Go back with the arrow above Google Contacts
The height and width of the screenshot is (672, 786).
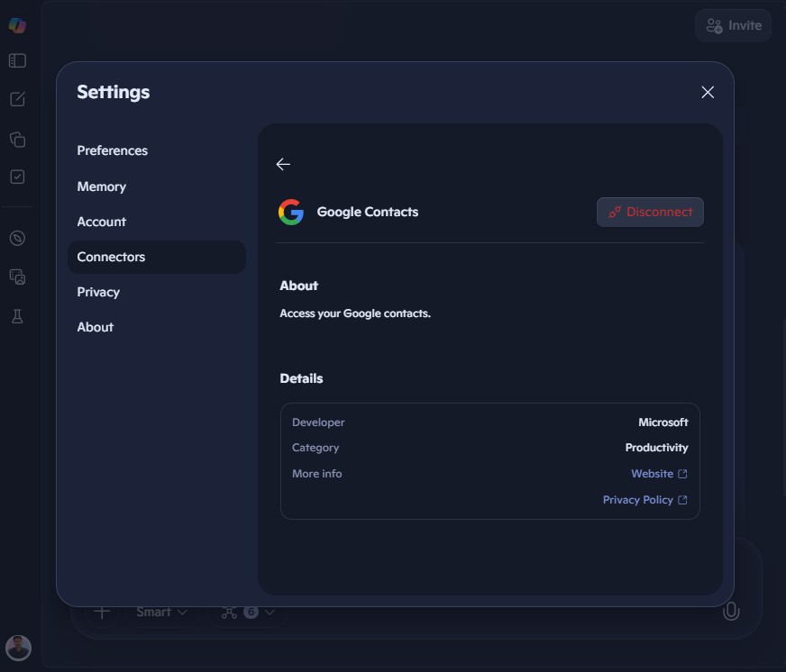point(283,164)
